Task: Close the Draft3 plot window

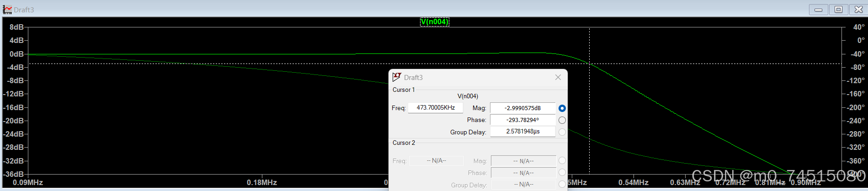Action: [x=859, y=10]
